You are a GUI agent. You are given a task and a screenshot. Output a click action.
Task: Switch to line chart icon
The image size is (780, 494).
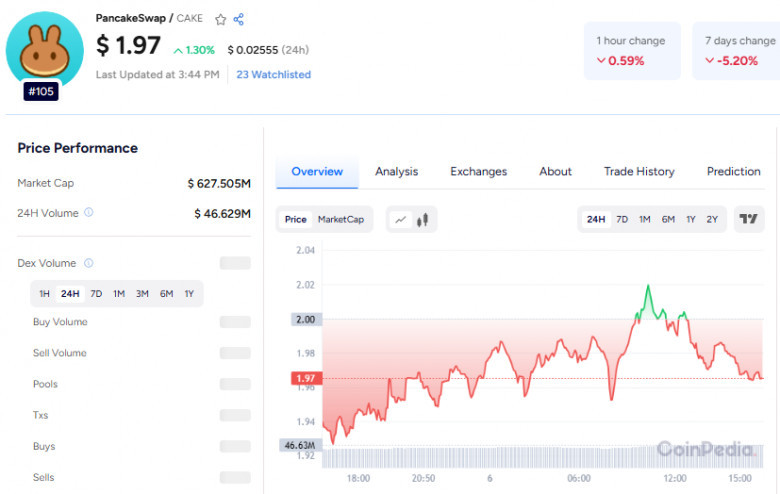coord(400,219)
